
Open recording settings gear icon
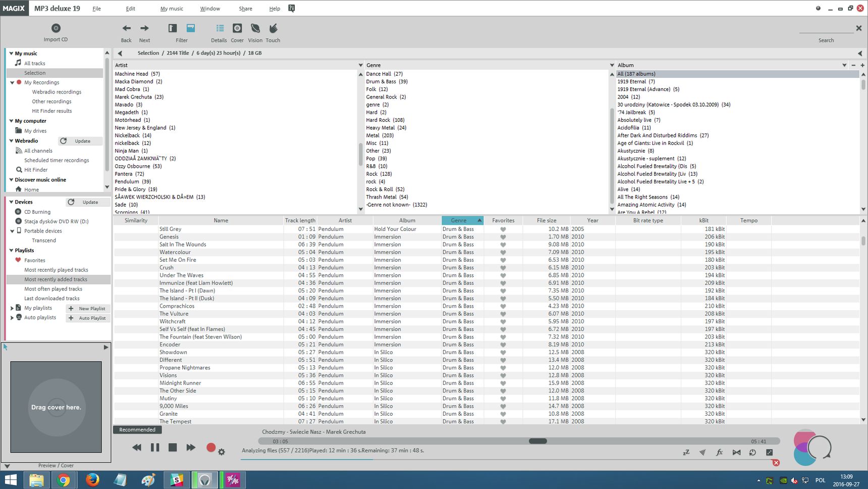pos(222,452)
